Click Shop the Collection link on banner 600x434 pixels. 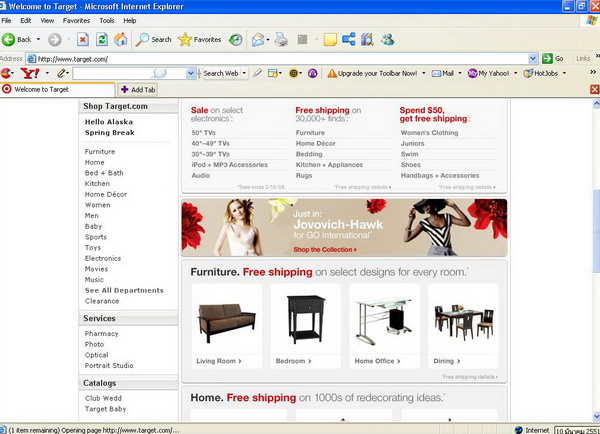tap(325, 250)
